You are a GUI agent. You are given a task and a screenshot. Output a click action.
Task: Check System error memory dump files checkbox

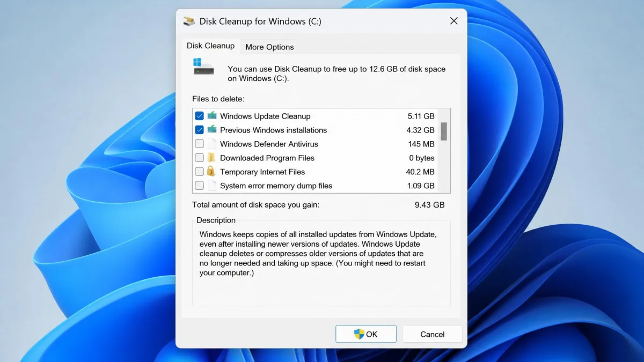[199, 186]
